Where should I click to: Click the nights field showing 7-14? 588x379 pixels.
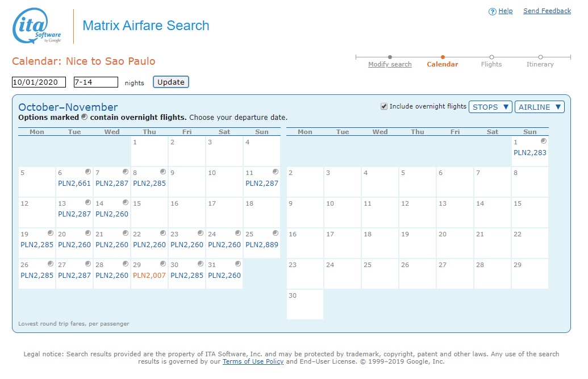[x=95, y=82]
